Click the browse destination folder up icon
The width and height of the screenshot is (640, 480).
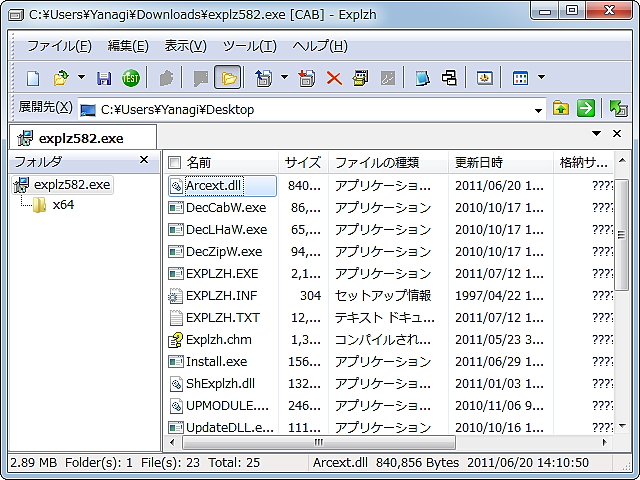(561, 109)
